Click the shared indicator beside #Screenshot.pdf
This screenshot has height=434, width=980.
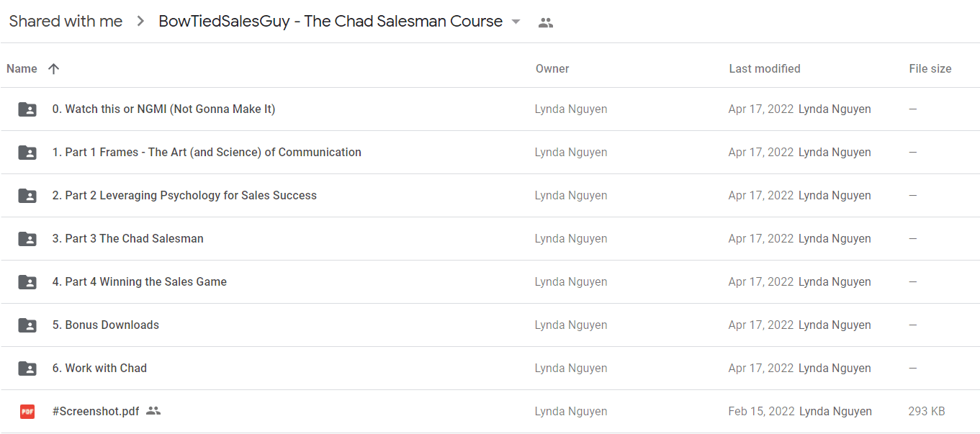pyautogui.click(x=153, y=411)
